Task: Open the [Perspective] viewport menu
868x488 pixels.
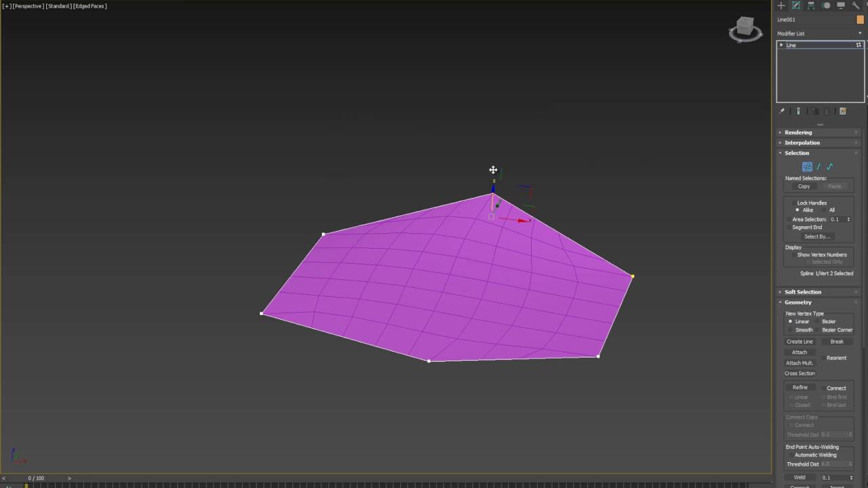Action: pos(28,6)
